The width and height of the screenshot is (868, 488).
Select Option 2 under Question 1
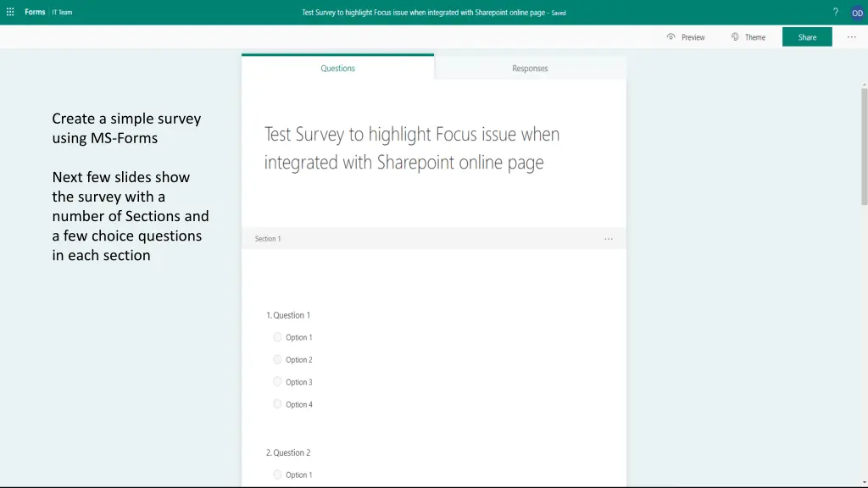(x=277, y=359)
